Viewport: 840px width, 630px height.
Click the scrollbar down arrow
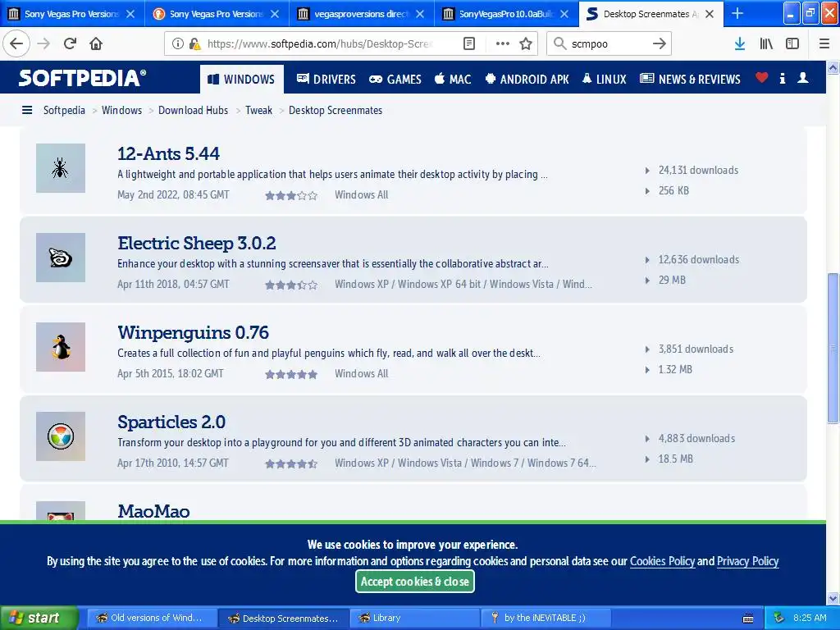pyautogui.click(x=833, y=598)
